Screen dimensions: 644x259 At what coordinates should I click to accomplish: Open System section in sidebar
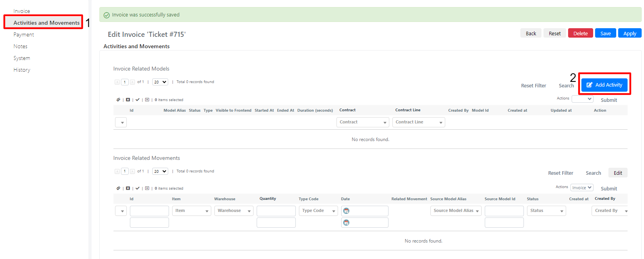click(x=22, y=58)
